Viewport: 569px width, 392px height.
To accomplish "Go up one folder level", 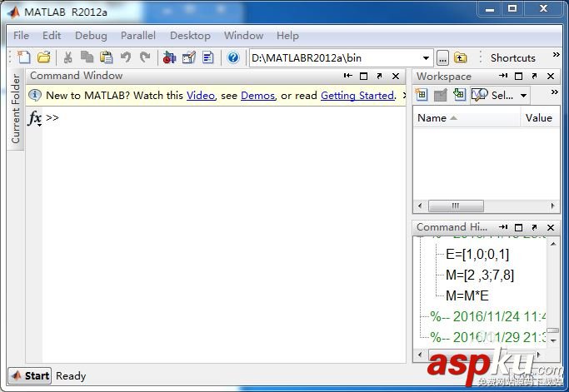I will pyautogui.click(x=460, y=57).
